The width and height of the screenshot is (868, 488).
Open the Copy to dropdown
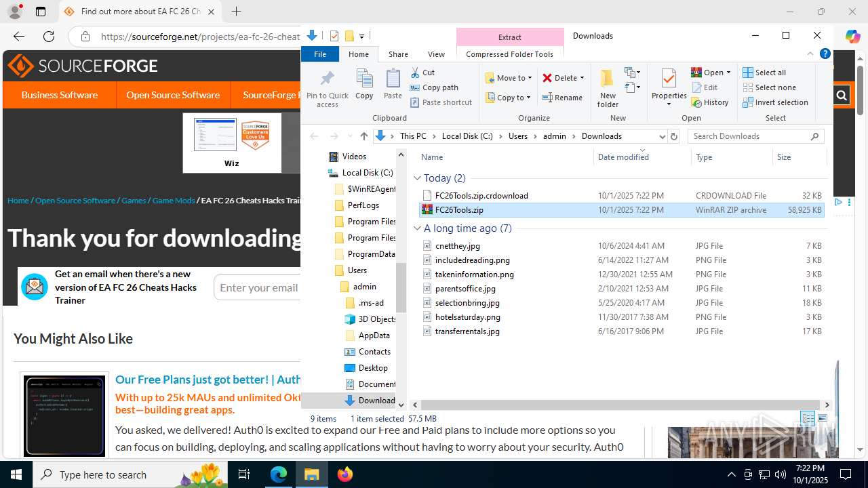(509, 98)
